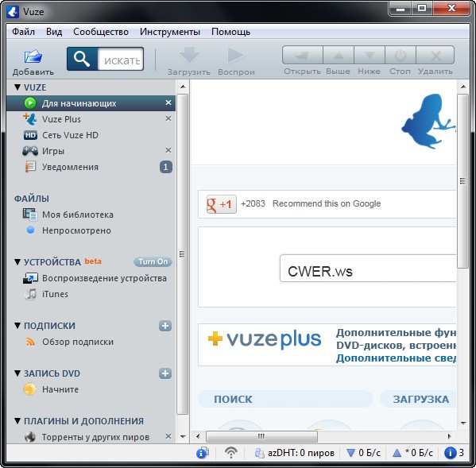Click the green play icon of Для начинающих
The width and height of the screenshot is (476, 468).
pyautogui.click(x=30, y=103)
